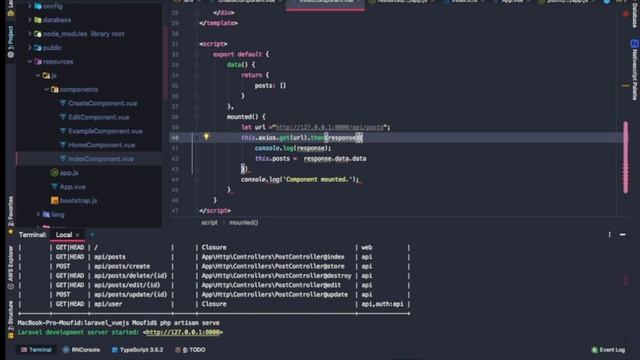Close the Local terminal tab
The height and width of the screenshot is (360, 640).
pos(78,235)
